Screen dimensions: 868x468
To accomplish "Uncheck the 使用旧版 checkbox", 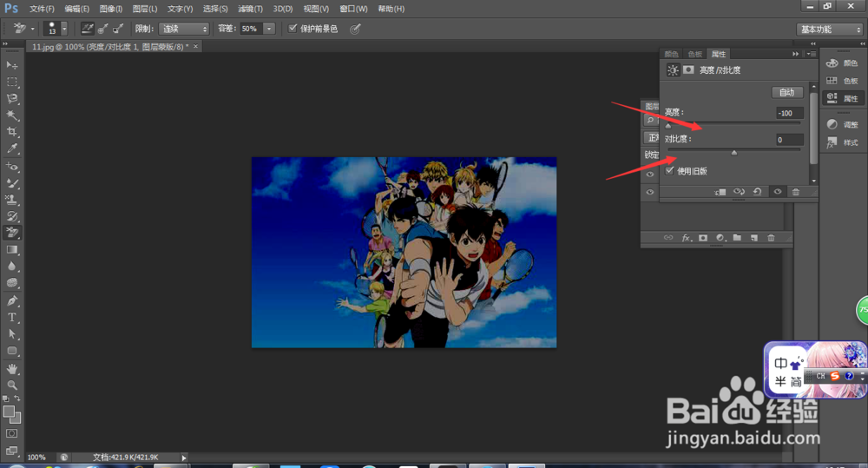I will tap(670, 170).
